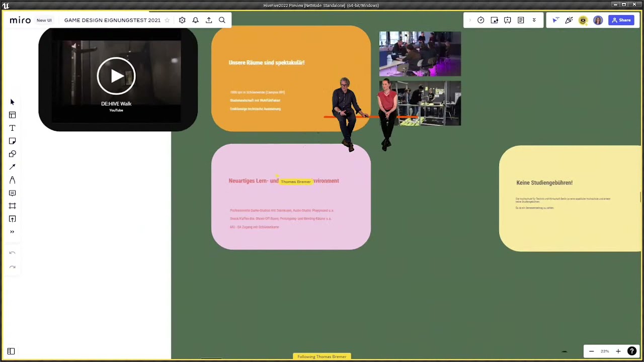
Task: Open the user profile avatar
Action: 598,20
